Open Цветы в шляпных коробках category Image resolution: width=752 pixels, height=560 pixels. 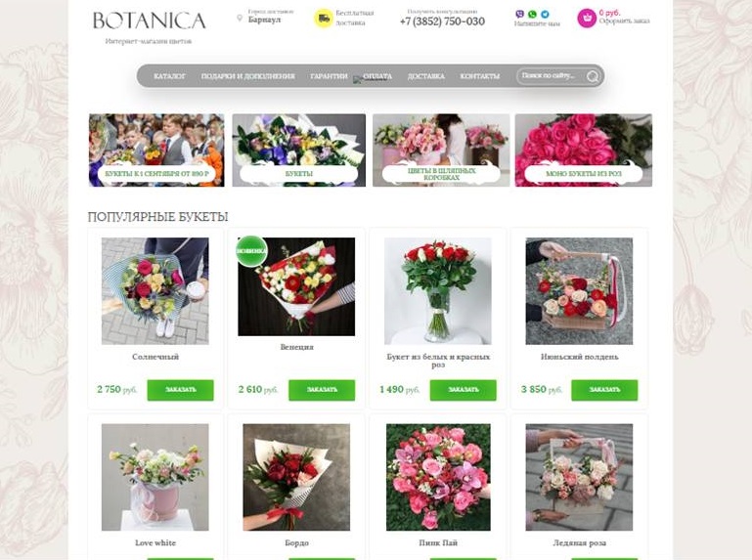441,151
